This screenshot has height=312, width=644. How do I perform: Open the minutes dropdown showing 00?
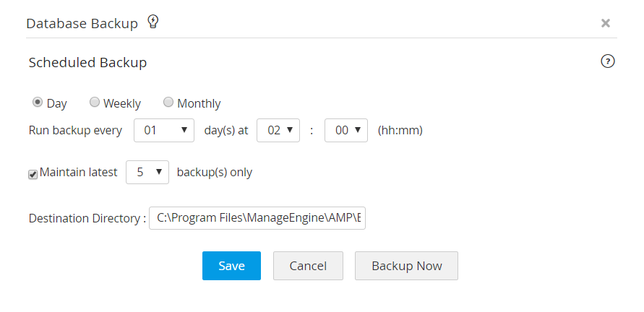346,131
